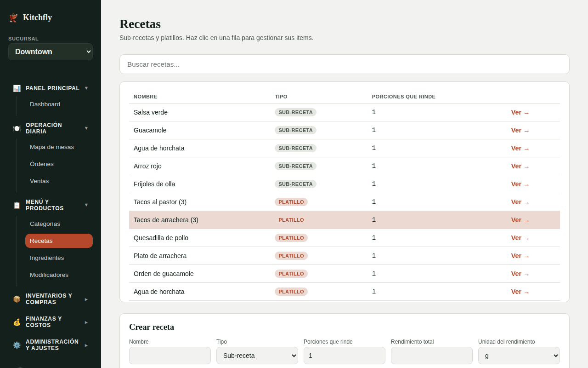Expand the Inventarios y Compras section
Viewport: 588px width, 368px height.
51,299
